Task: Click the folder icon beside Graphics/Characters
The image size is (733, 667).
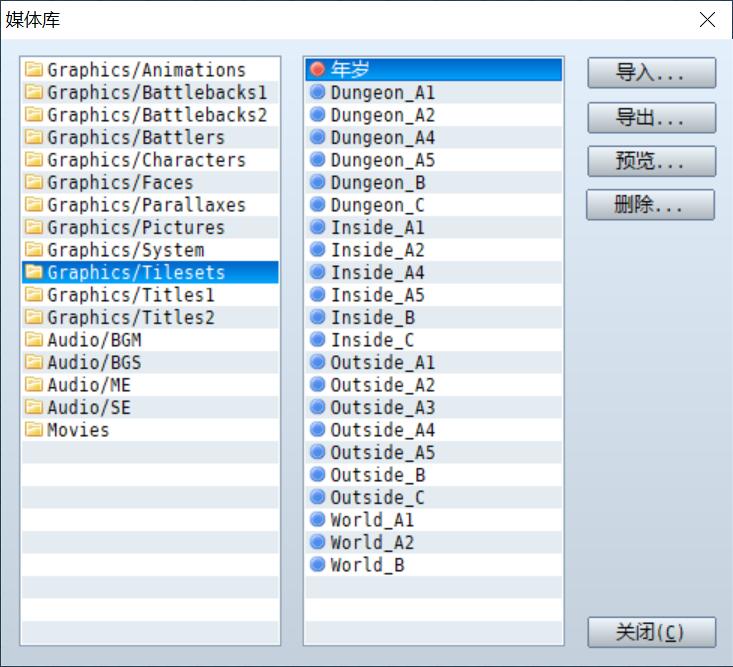Action: click(x=34, y=159)
